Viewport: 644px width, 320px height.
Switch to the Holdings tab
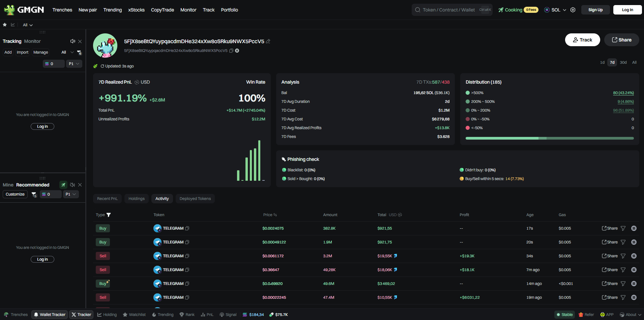tap(136, 199)
